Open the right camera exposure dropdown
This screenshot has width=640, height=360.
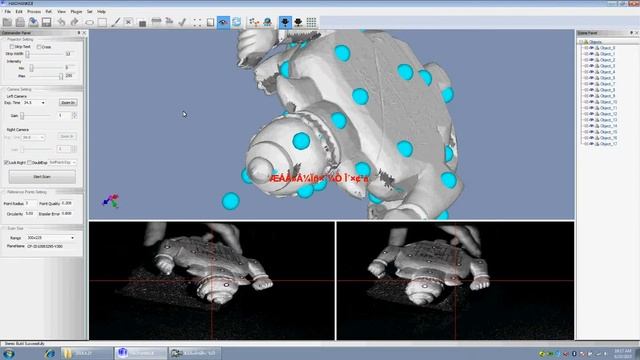(x=42, y=138)
